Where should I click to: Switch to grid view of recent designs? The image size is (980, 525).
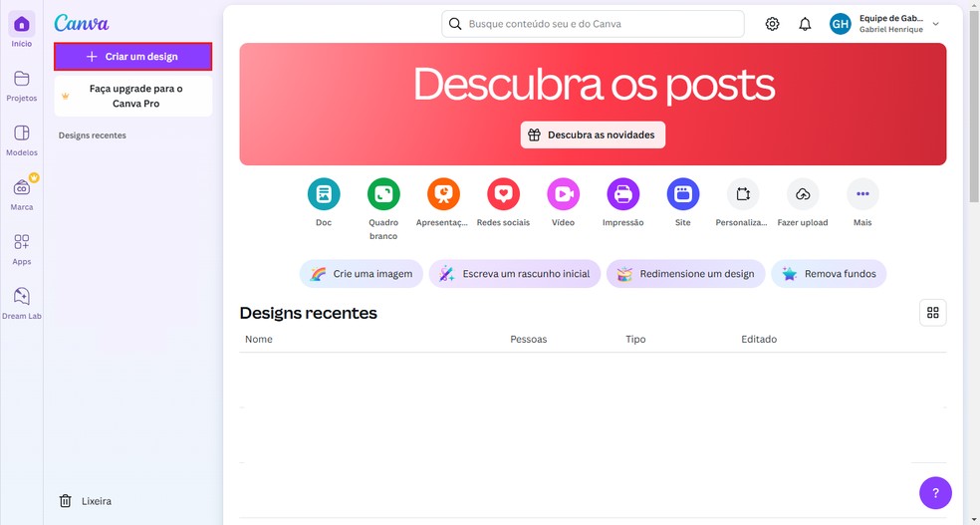click(932, 313)
